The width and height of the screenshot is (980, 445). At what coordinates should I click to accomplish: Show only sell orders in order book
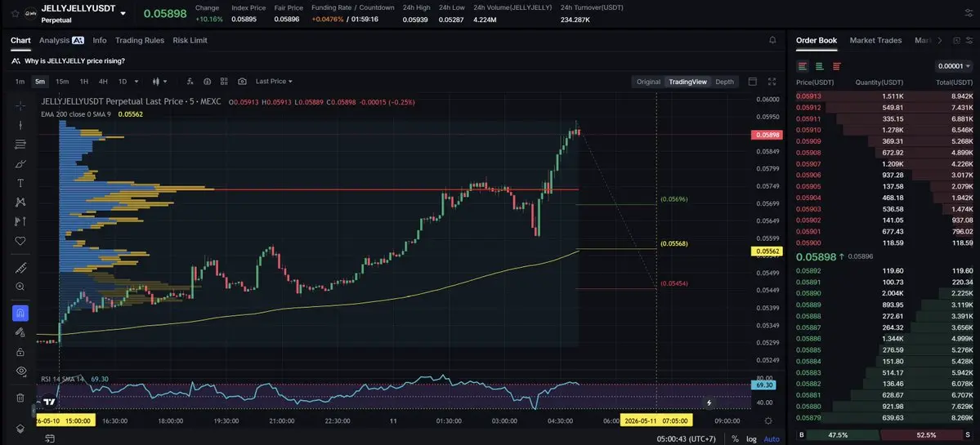pos(836,66)
